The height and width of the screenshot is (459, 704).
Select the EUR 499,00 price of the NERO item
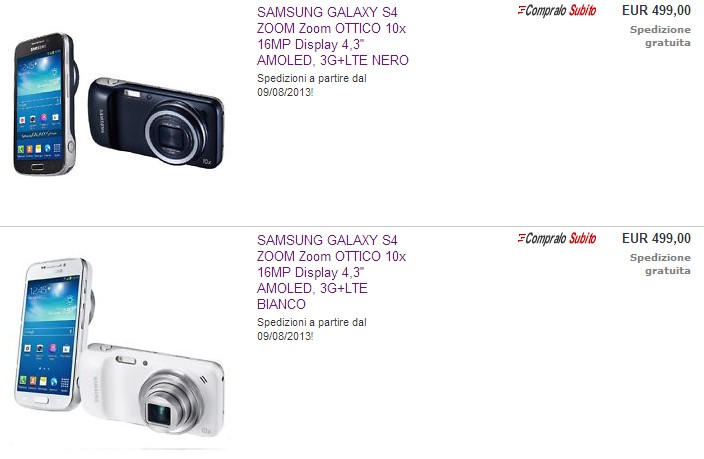pyautogui.click(x=656, y=10)
